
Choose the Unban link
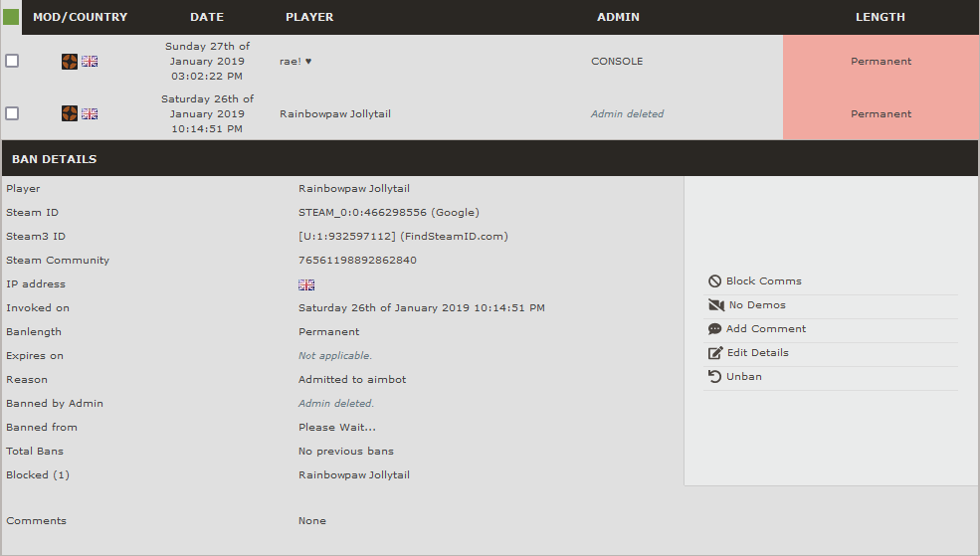point(744,376)
